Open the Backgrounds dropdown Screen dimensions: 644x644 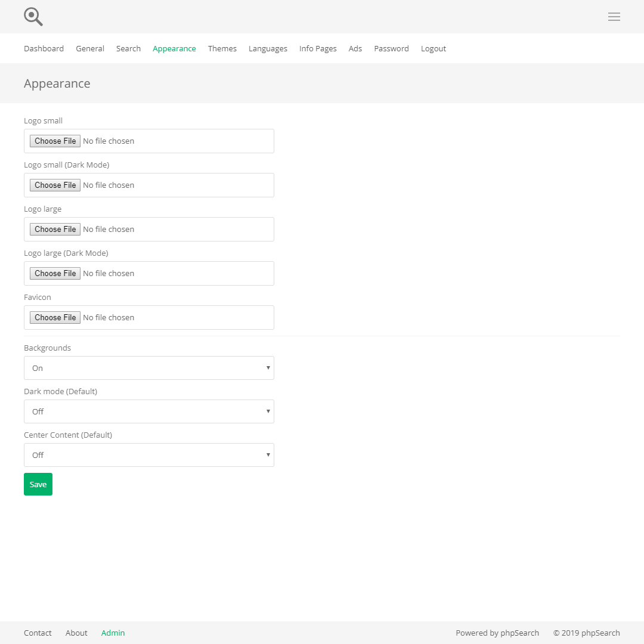tap(149, 368)
